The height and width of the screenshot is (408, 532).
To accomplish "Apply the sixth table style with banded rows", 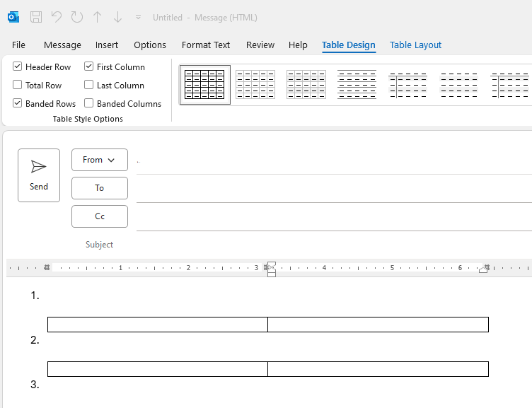I will point(458,84).
